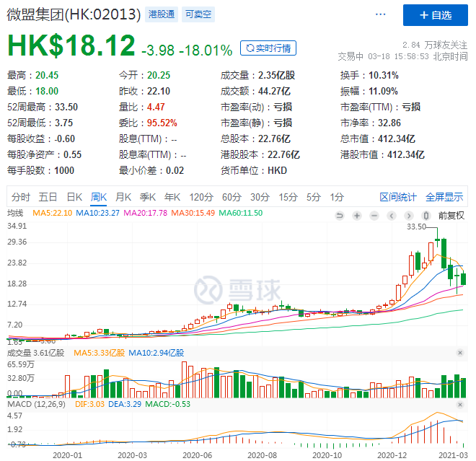
Task: Click the 成交量 3.61亿股 label
Action: (36, 353)
